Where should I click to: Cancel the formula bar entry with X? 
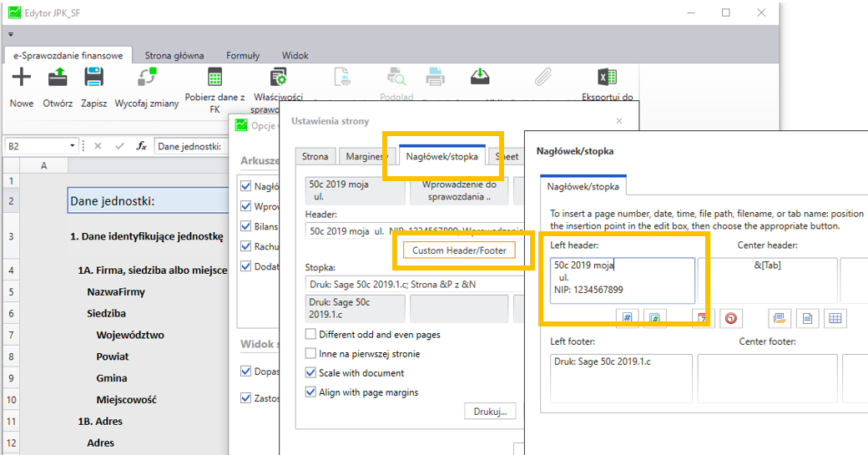pyautogui.click(x=98, y=146)
